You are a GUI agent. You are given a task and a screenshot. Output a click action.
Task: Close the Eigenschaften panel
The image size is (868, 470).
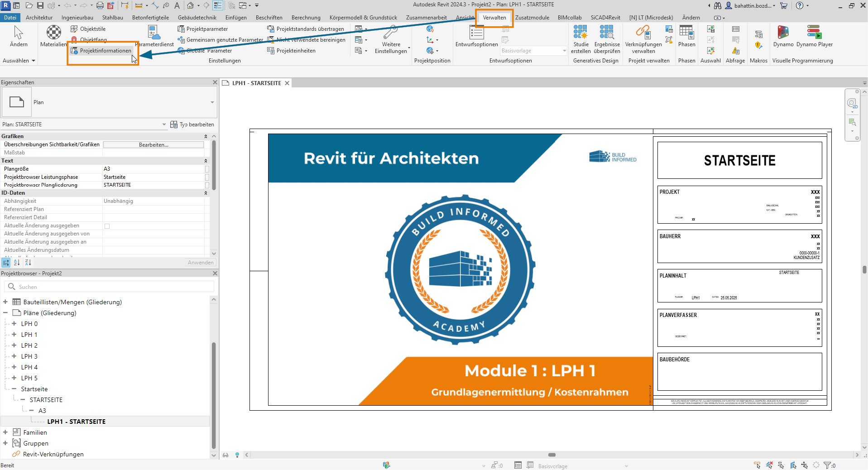pyautogui.click(x=215, y=82)
